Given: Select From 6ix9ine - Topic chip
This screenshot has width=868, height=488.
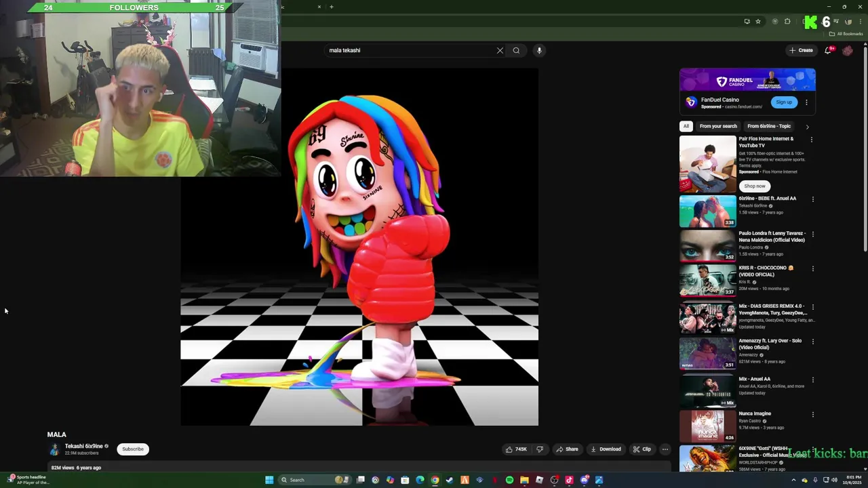Looking at the screenshot, I should 769,126.
